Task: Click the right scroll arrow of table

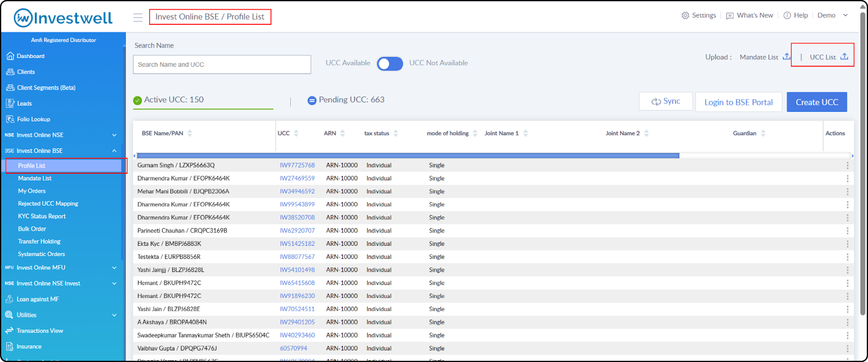Action: (x=852, y=156)
